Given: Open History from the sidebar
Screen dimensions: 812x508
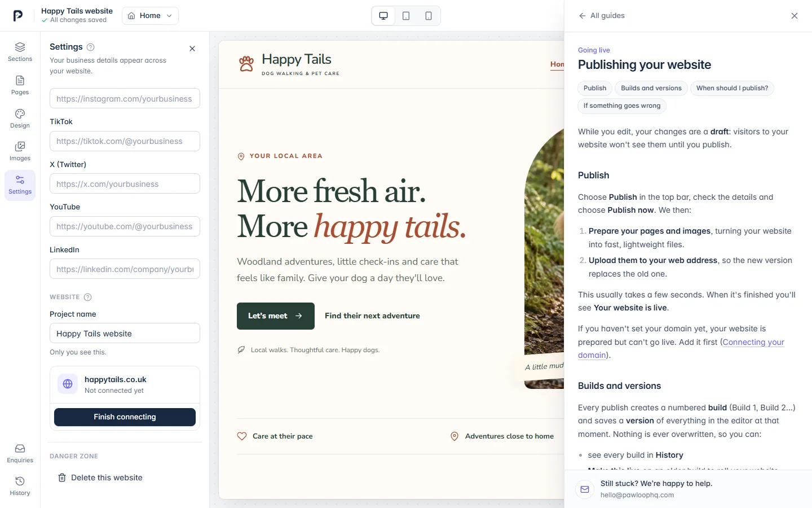Looking at the screenshot, I should pos(20,486).
